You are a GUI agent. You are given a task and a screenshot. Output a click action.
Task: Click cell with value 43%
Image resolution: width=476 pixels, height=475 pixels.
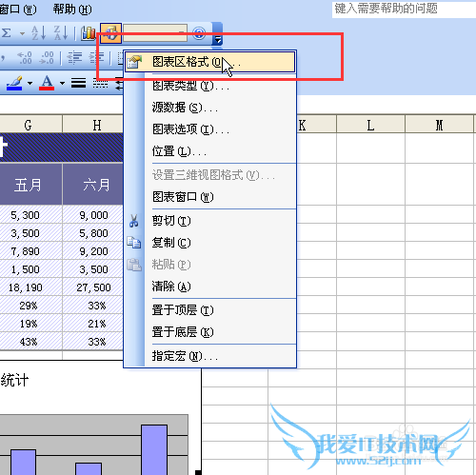[x=30, y=342]
